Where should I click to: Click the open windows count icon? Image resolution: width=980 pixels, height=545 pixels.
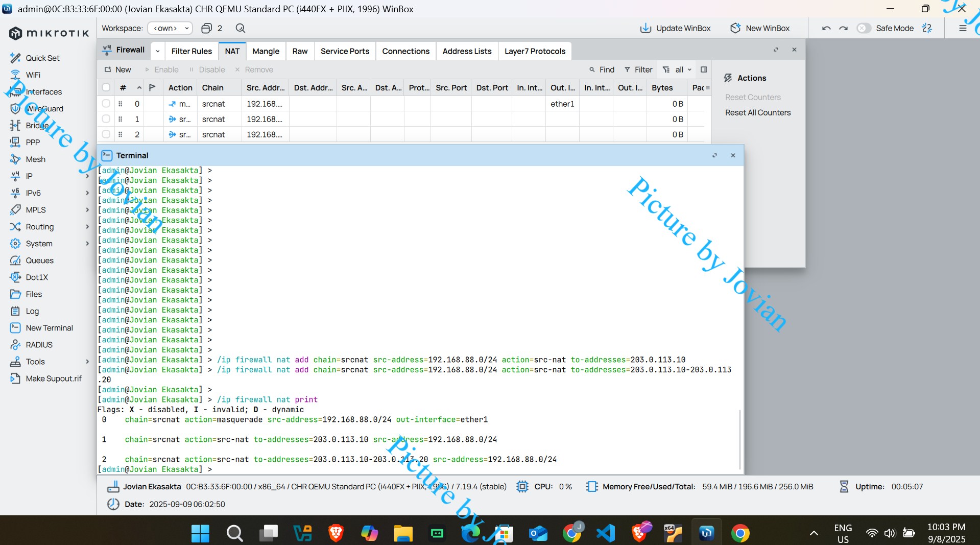tap(206, 28)
